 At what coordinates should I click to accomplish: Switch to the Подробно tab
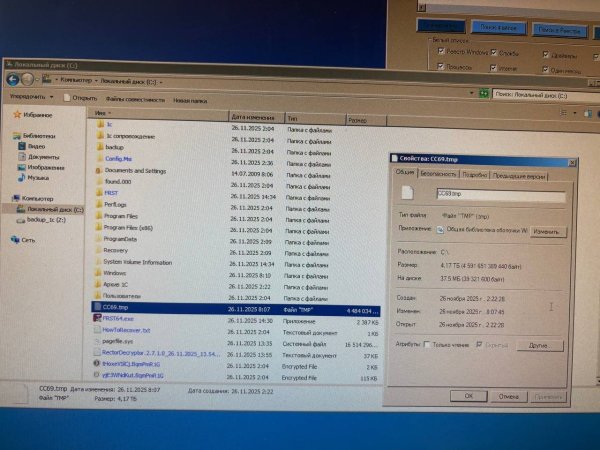tap(474, 175)
